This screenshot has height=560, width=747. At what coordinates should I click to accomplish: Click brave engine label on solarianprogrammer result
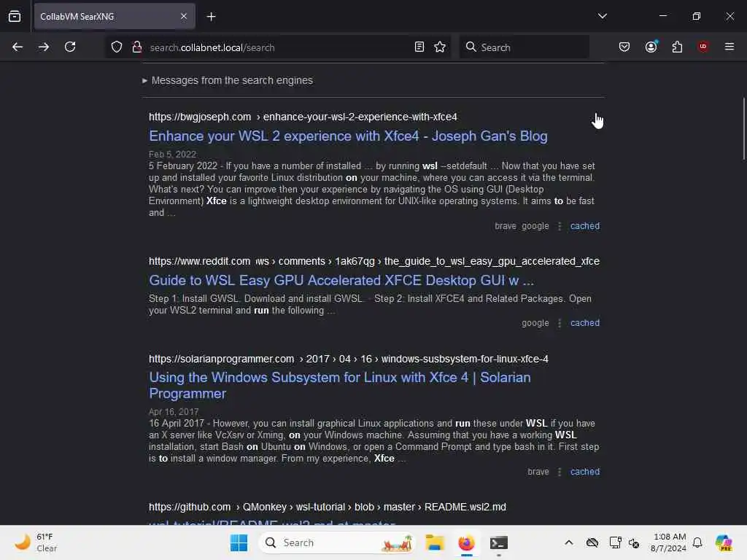[538, 472]
